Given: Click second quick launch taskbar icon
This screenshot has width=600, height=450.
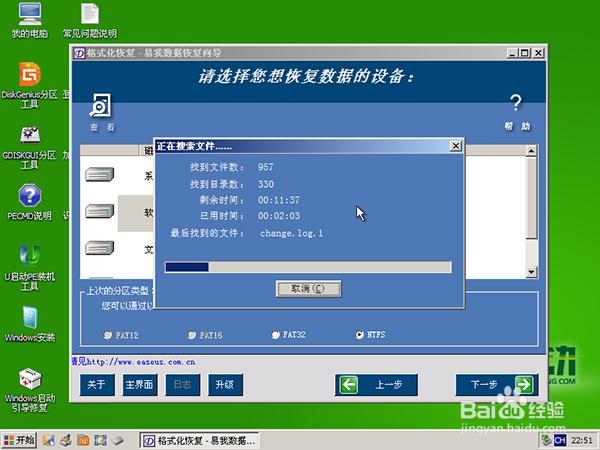Looking at the screenshot, I should 66,440.
